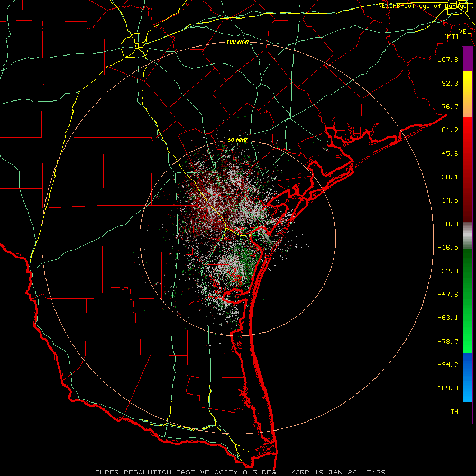The image size is (476, 476).
Task: Click the -109.8 velocity scale value
Action: click(x=446, y=388)
